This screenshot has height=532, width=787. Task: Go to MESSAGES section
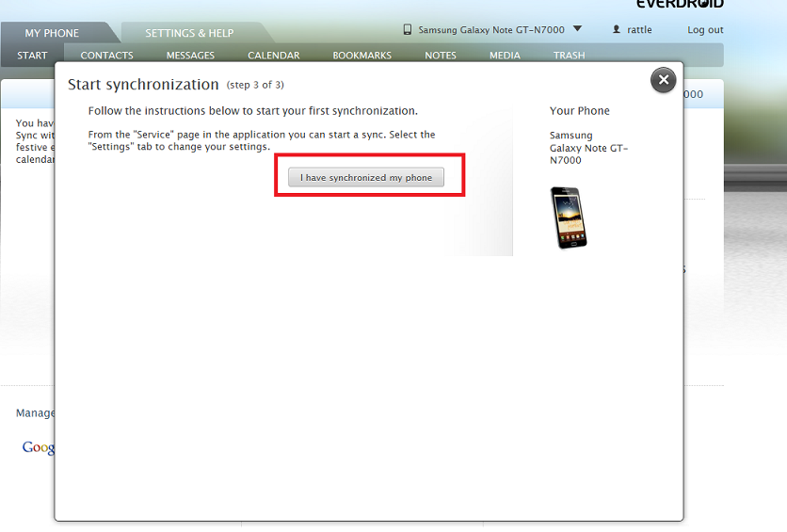(x=190, y=56)
